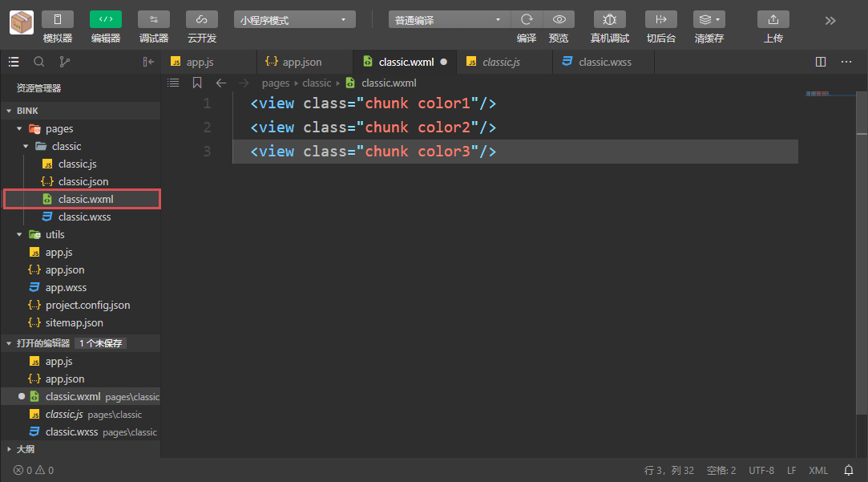Open the 小程序模式 mode dropdown
The height and width of the screenshot is (482, 868).
[294, 18]
